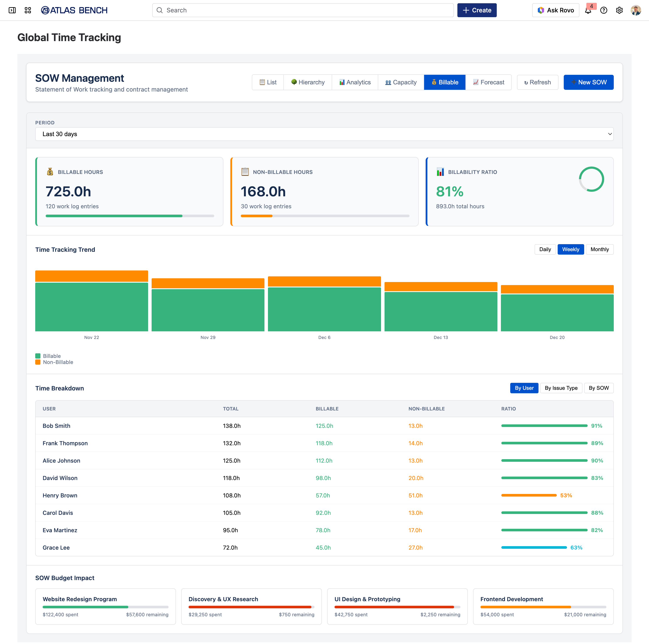Switch trend view to Monthly
Viewport: 649px width, 644px height.
click(x=599, y=249)
